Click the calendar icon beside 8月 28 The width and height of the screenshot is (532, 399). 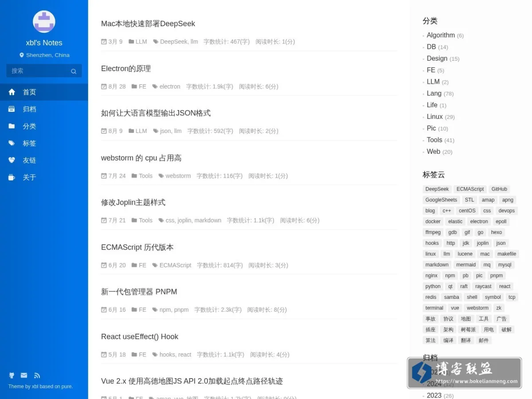pyautogui.click(x=104, y=86)
